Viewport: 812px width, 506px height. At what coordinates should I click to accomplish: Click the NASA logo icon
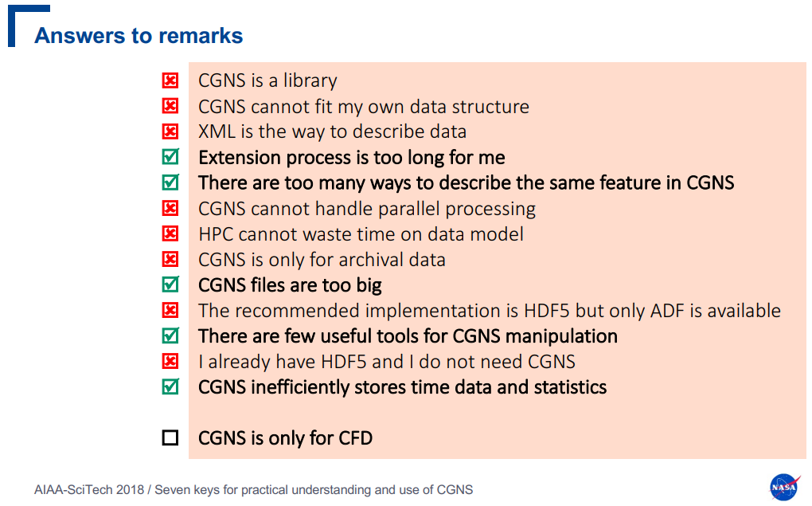pos(785,487)
